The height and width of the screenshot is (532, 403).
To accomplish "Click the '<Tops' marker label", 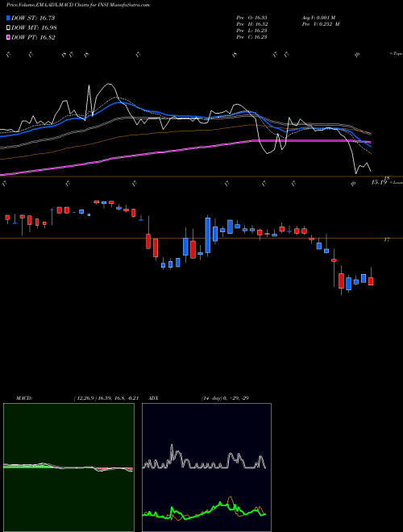I will pyautogui.click(x=396, y=54).
